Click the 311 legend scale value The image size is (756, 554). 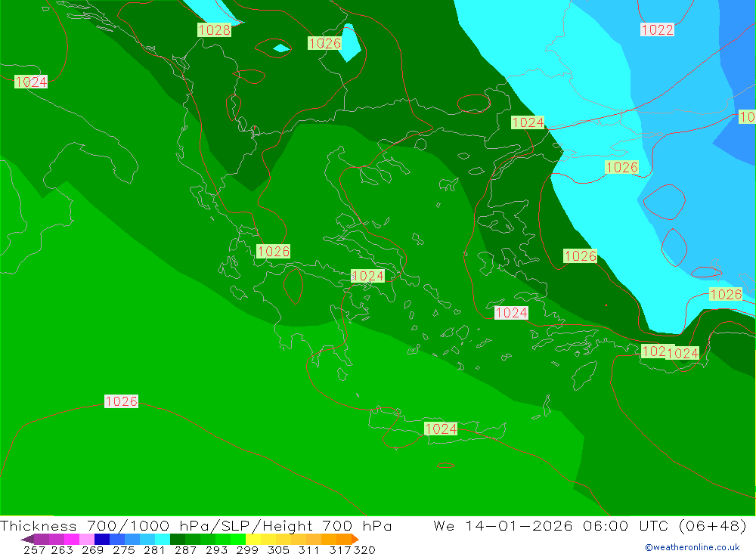pos(308,549)
